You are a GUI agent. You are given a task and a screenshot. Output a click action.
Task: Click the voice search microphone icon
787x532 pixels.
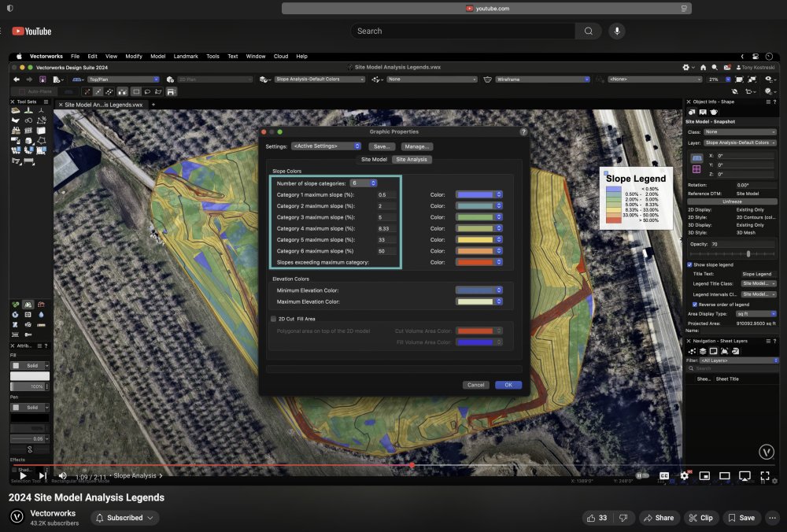[616, 31]
